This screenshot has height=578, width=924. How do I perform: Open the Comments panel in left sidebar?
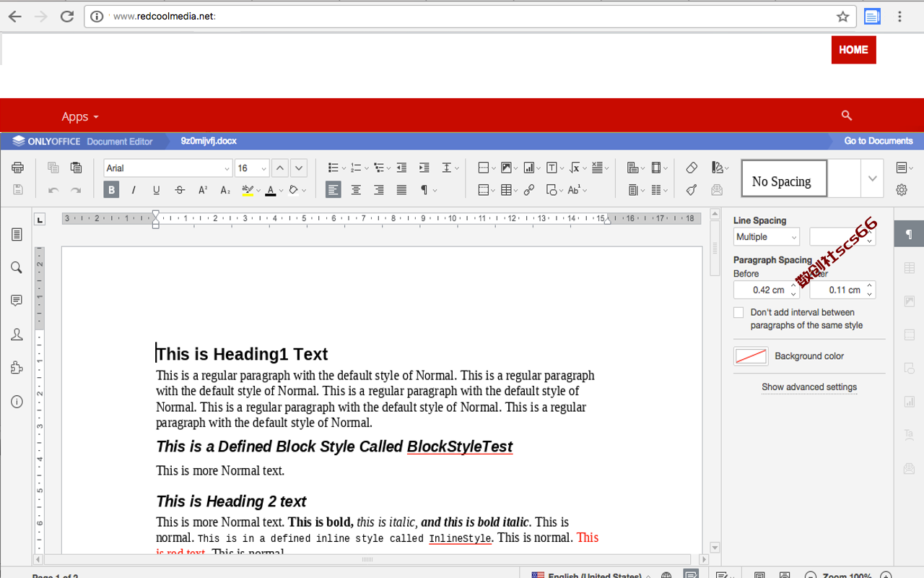tap(17, 301)
